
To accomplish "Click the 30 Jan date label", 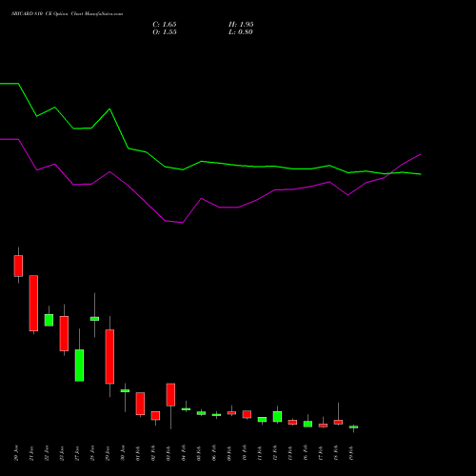I will pos(123,453).
